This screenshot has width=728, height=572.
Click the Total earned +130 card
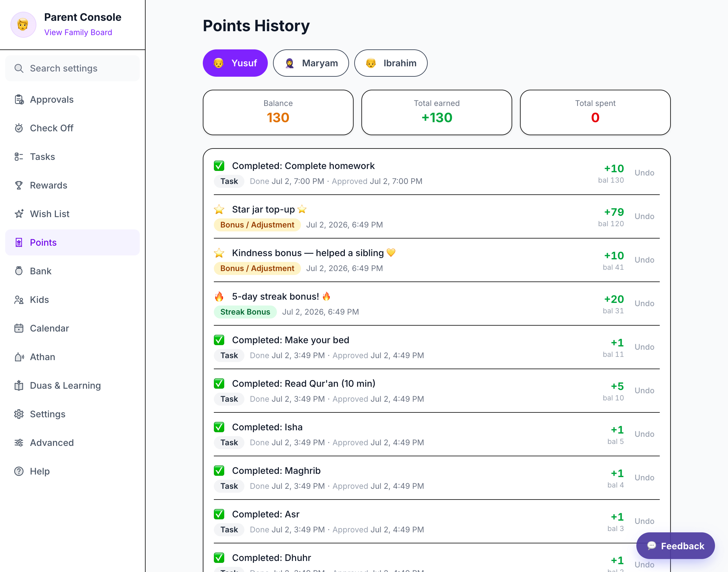pos(437,112)
